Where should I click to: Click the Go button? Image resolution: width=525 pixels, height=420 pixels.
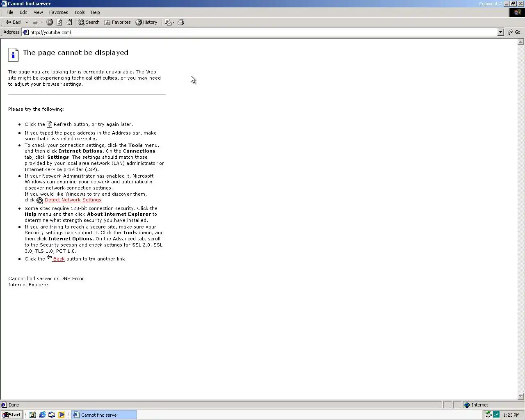tap(514, 32)
